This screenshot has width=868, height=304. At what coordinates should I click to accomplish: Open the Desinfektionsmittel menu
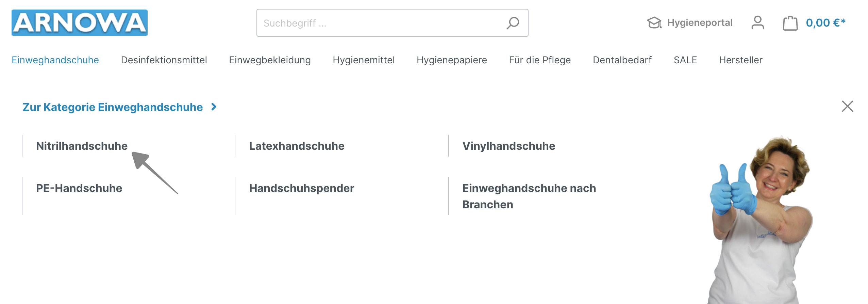(x=164, y=60)
